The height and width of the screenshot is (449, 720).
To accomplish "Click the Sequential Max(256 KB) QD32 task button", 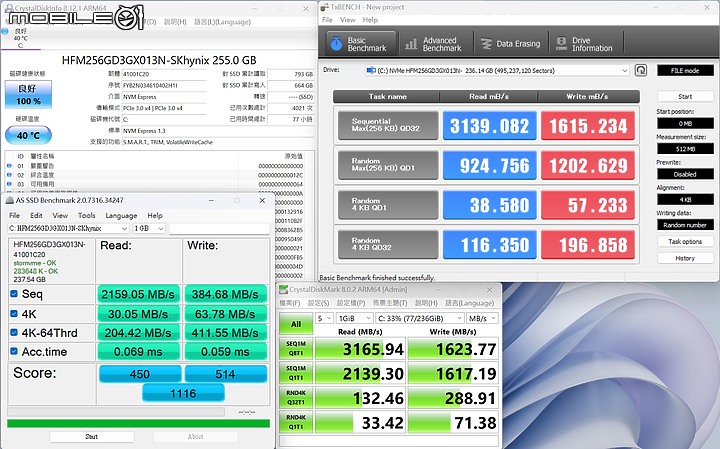I will click(388, 125).
